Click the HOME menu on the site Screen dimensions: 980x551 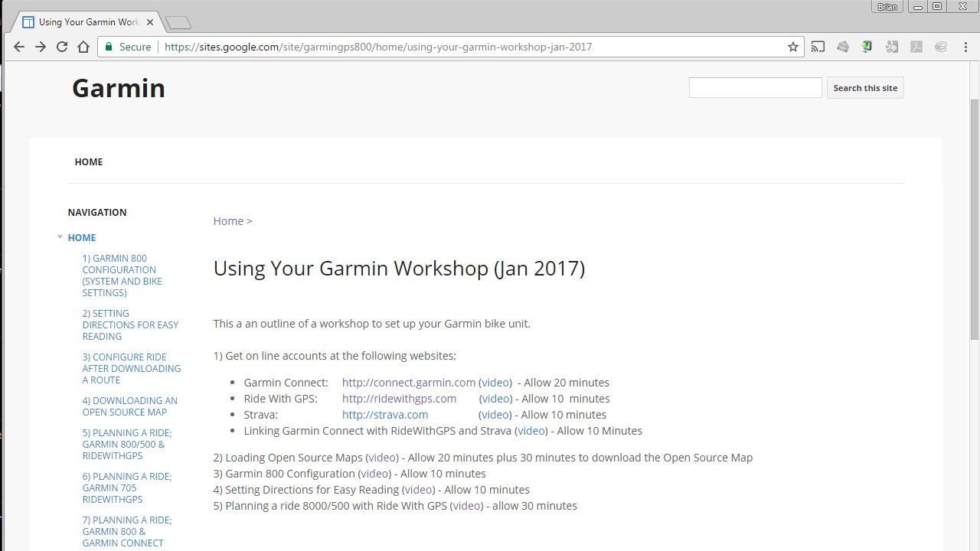click(x=88, y=161)
